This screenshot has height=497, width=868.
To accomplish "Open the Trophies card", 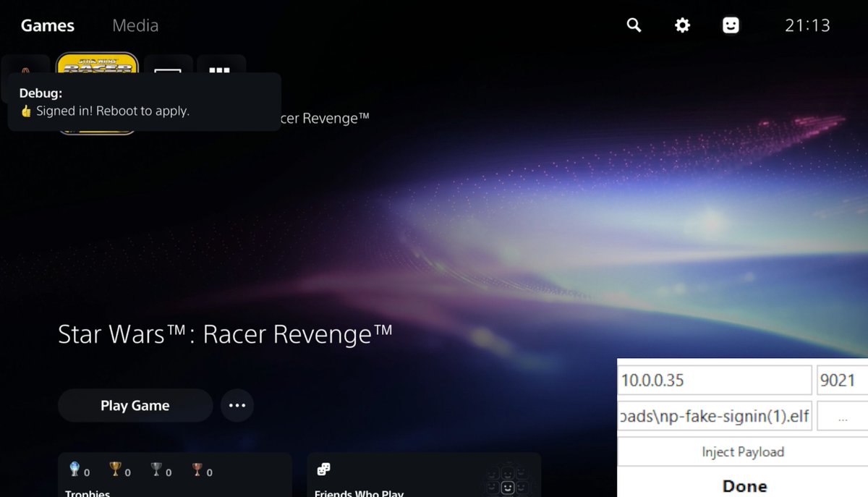I will pyautogui.click(x=175, y=475).
